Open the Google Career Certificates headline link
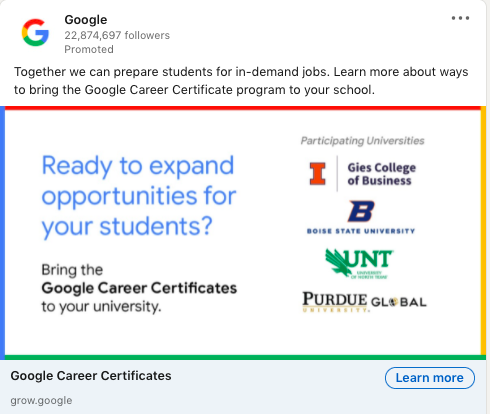490x414 pixels. (91, 376)
